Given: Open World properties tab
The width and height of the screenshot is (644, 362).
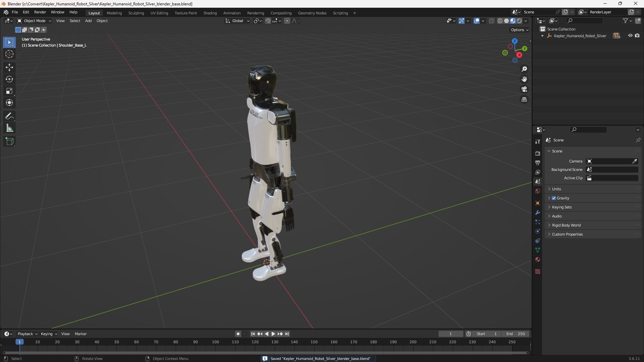Looking at the screenshot, I should (538, 191).
